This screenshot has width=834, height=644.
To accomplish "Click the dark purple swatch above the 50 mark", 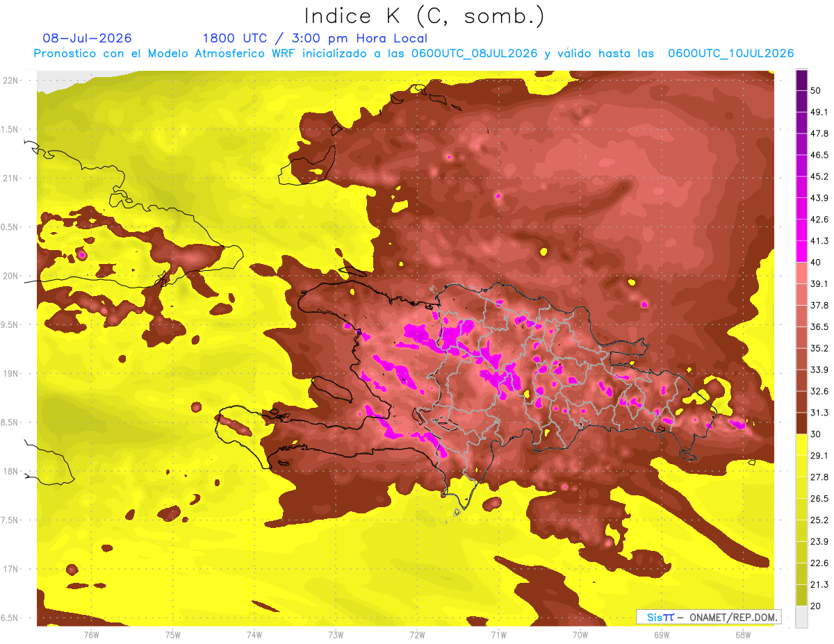I will pos(801,80).
